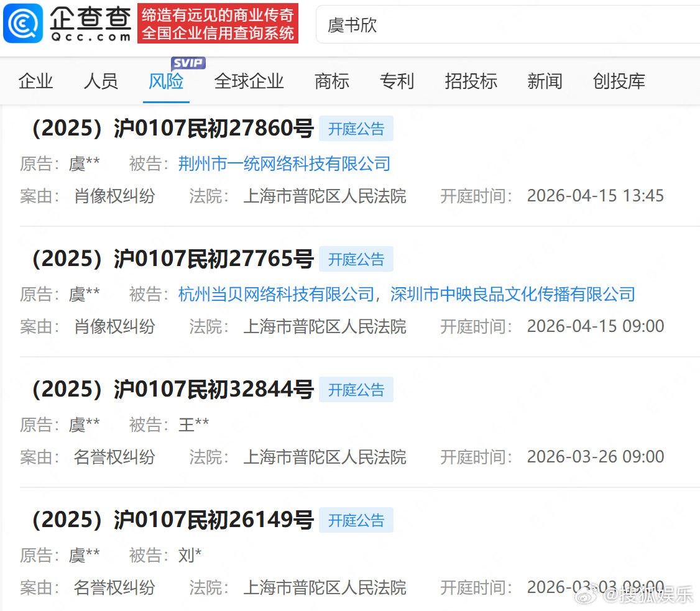This screenshot has height=611, width=700.
Task: Click 开庭公告 tag of case 26149
Action: [x=356, y=520]
